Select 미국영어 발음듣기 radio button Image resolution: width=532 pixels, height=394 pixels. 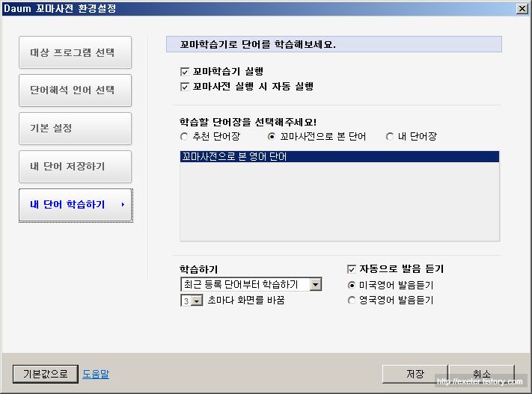point(352,286)
